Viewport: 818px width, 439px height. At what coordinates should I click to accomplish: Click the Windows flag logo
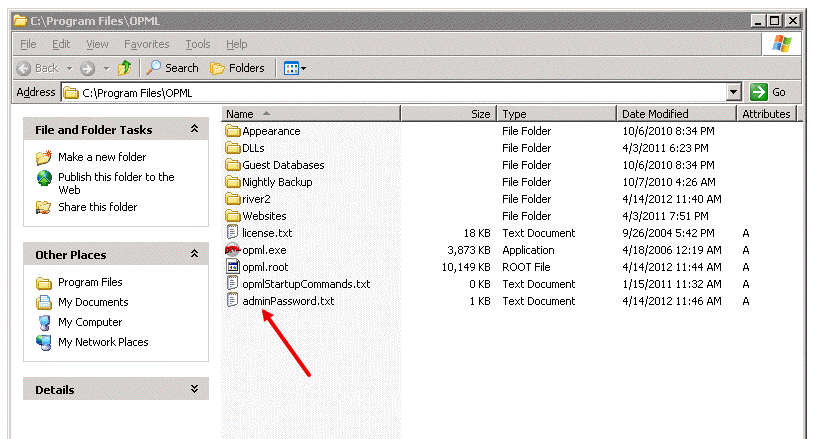click(781, 44)
